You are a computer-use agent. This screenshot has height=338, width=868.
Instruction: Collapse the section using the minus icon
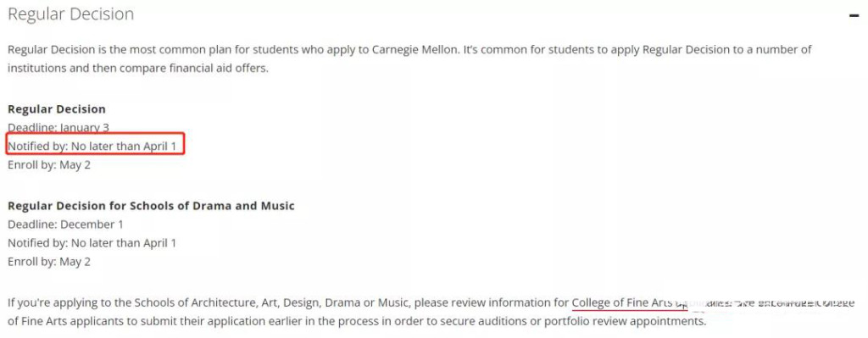(854, 15)
